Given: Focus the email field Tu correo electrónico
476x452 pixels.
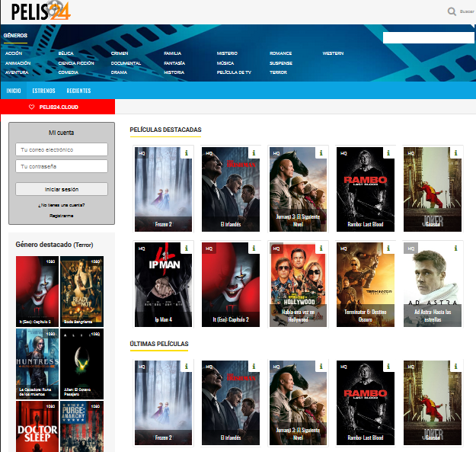Looking at the screenshot, I should [62, 149].
